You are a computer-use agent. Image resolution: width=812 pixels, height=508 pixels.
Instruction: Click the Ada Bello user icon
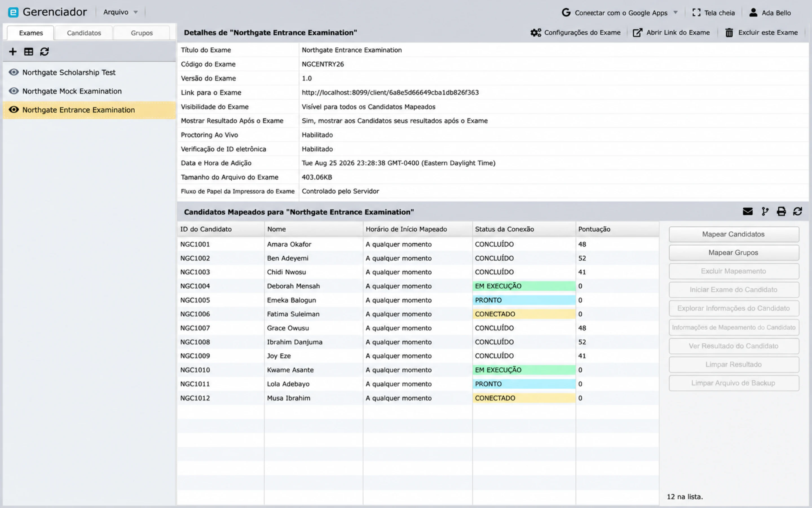[753, 12]
